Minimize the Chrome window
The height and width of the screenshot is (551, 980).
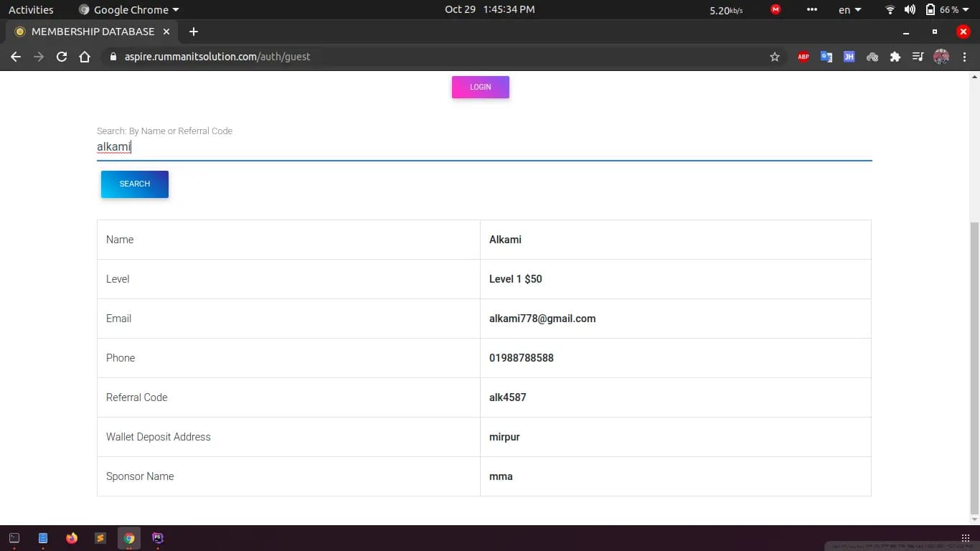click(x=906, y=32)
